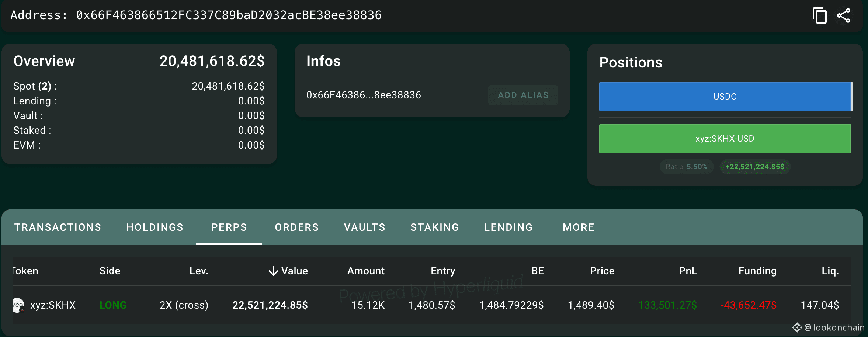Click the 1,480.57$ entry cell
Viewport: 868px width, 337px height.
pyautogui.click(x=432, y=305)
